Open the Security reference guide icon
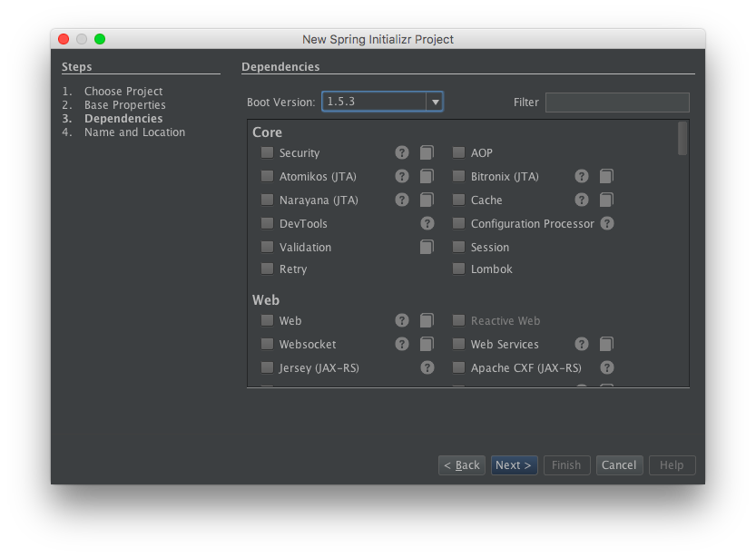756x557 pixels. 427,152
